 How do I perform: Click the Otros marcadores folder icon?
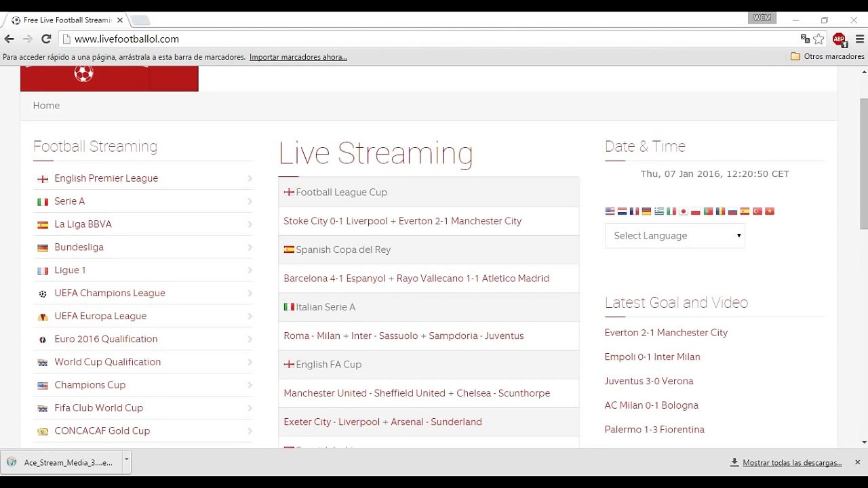coord(795,57)
